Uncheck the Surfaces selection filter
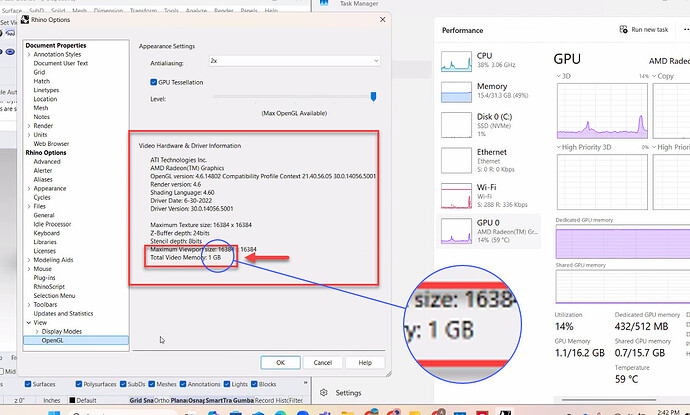The width and height of the screenshot is (690, 415). (x=28, y=384)
